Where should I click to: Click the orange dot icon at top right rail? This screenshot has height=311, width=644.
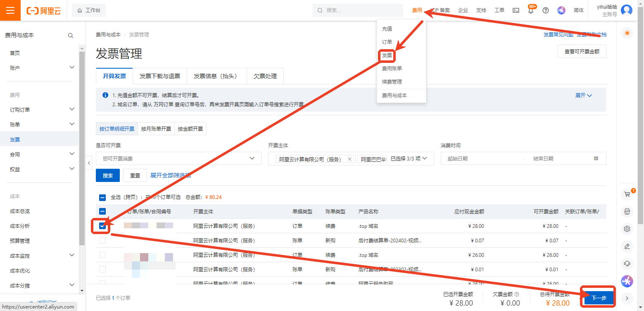627,33
